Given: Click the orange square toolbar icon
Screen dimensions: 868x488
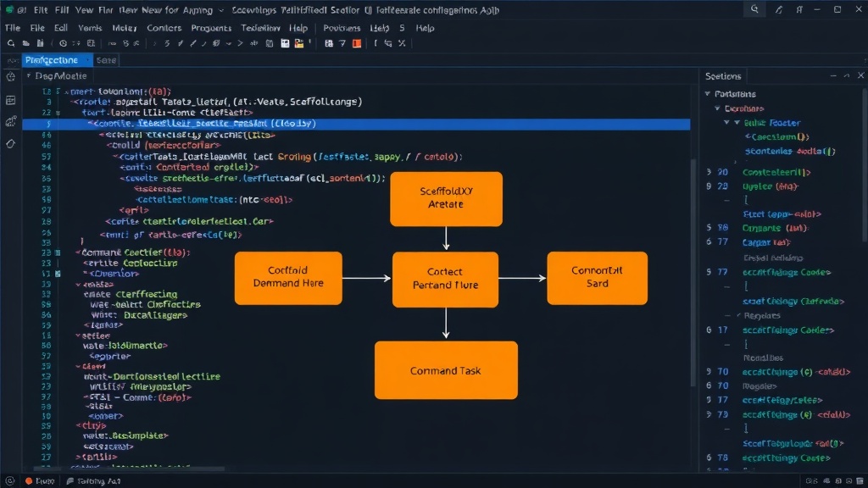Looking at the screenshot, I should click(357, 43).
